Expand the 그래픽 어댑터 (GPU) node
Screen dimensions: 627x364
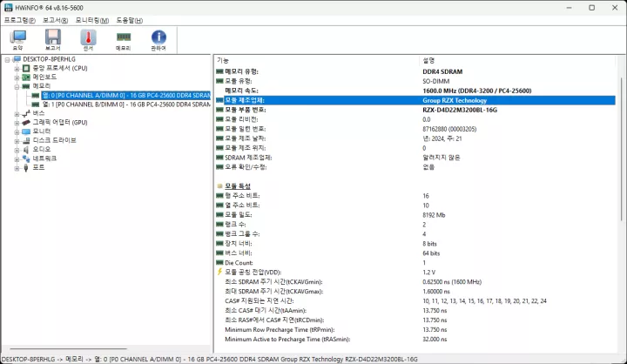(x=17, y=123)
